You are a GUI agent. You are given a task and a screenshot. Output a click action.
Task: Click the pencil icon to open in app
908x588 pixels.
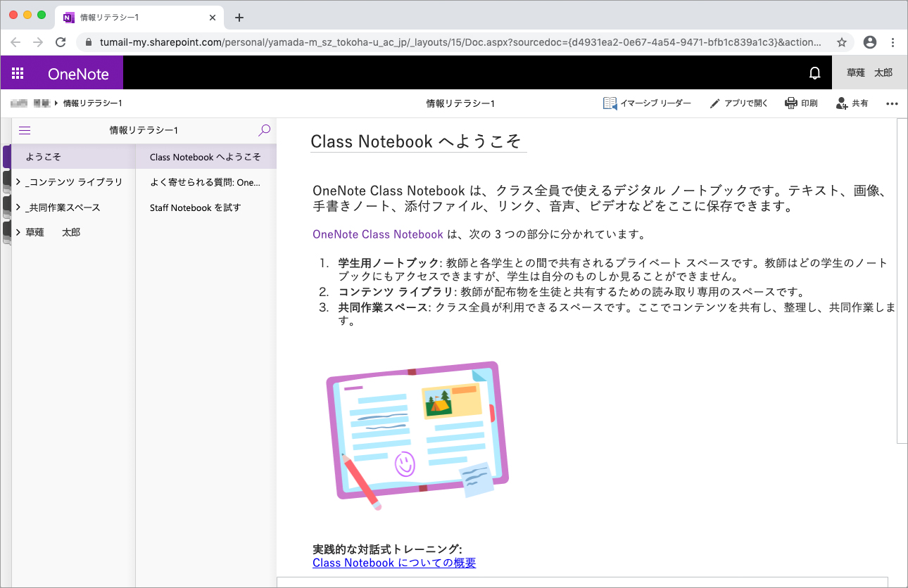tap(715, 103)
